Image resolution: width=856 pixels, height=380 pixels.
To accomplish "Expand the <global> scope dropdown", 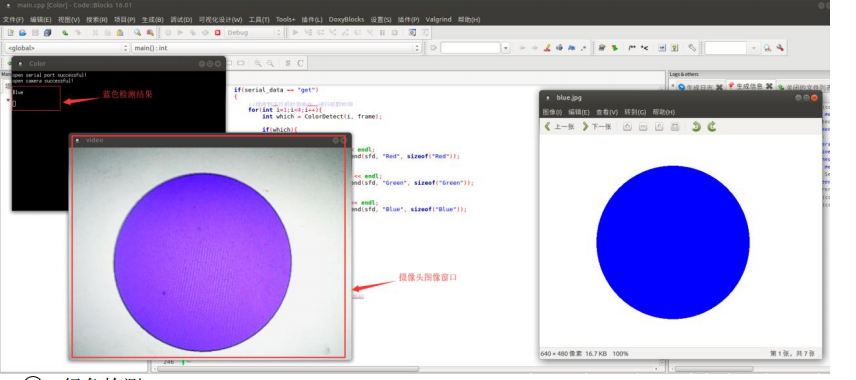I will tap(67, 48).
